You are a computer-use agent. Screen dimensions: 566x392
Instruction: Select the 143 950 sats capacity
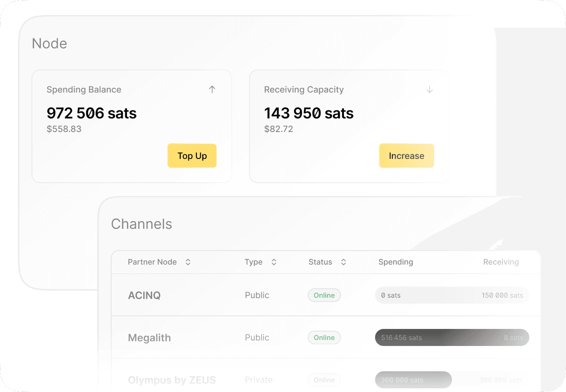point(309,113)
